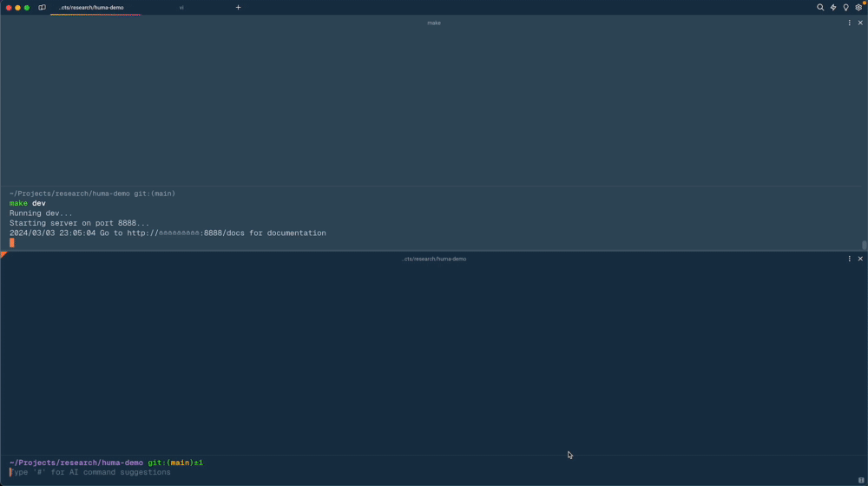The width and height of the screenshot is (868, 486).
Task: Switch to the vi tab
Action: pyautogui.click(x=181, y=8)
